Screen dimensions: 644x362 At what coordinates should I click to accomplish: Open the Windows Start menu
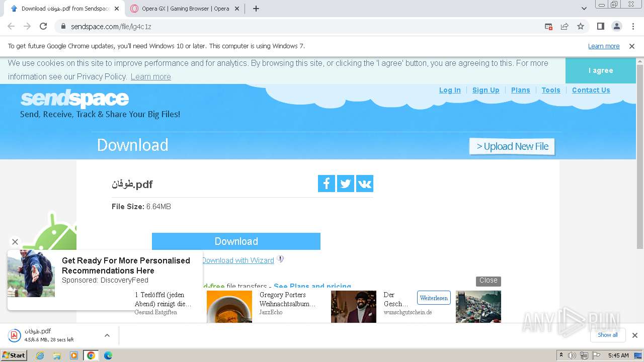point(14,355)
